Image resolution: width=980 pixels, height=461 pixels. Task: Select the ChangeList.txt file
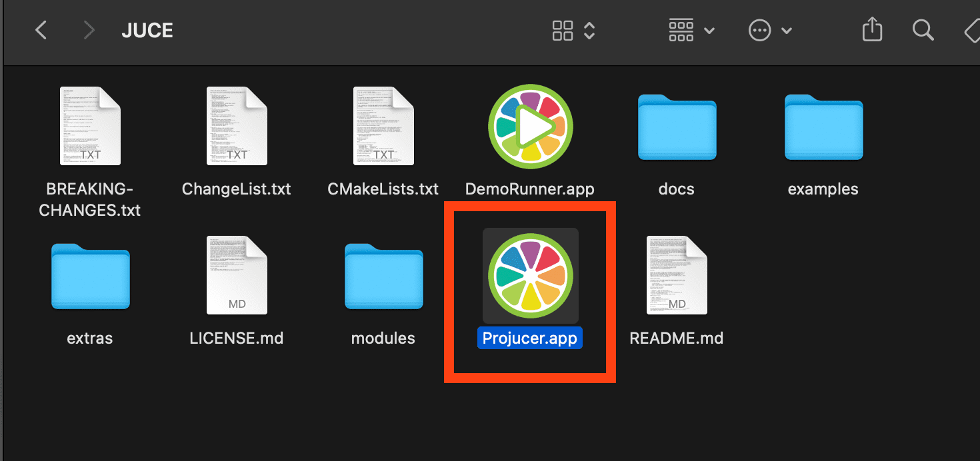237,126
